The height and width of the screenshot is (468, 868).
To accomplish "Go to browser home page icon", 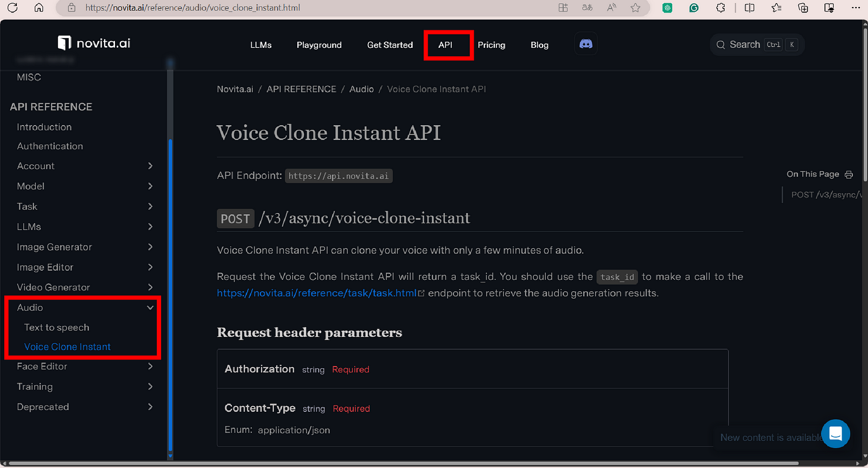I will pos(39,8).
